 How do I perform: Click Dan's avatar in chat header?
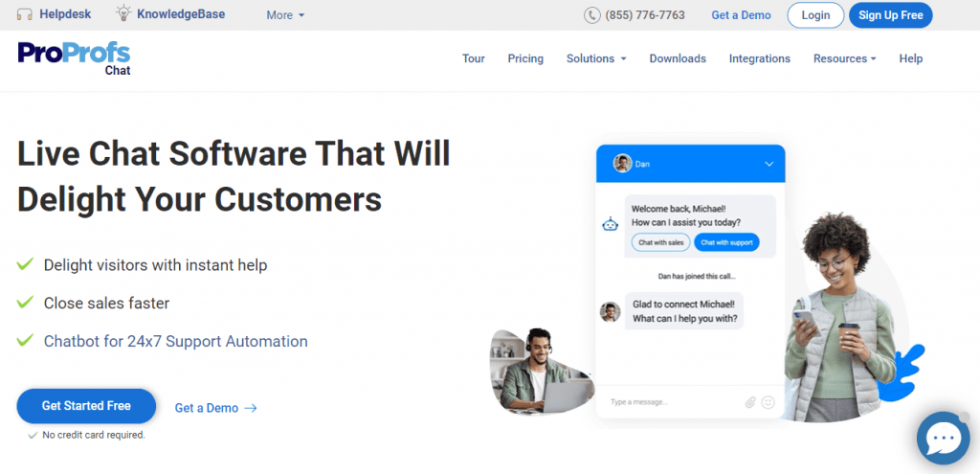click(622, 163)
